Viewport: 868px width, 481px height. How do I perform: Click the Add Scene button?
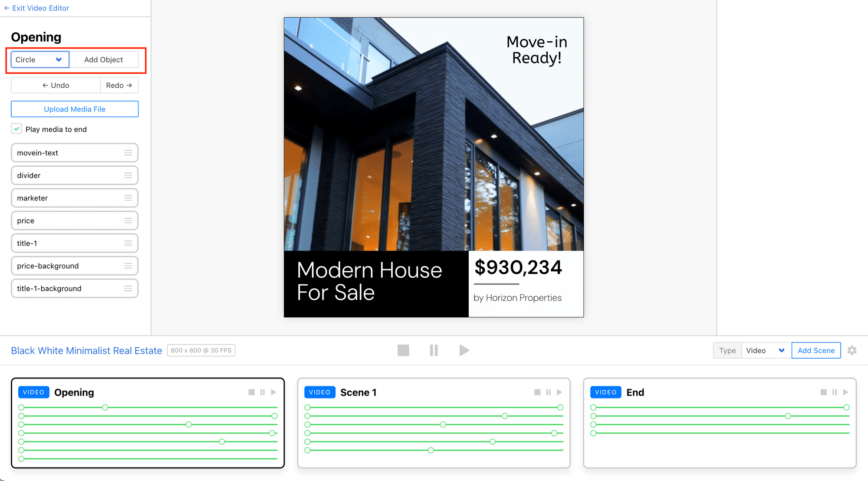click(x=816, y=350)
